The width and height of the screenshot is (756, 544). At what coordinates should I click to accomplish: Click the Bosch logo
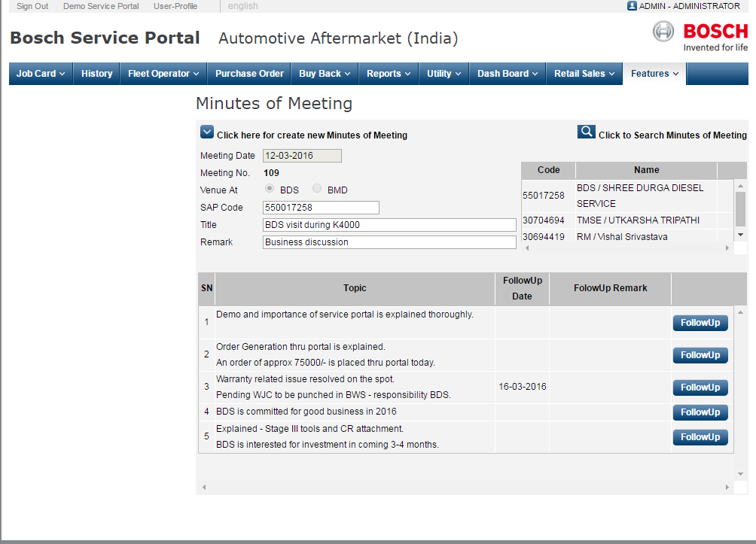click(700, 36)
